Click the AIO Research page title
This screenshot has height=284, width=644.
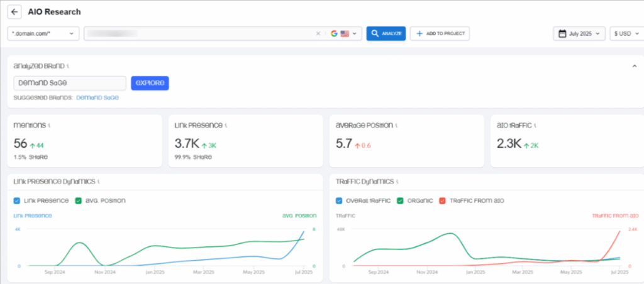[54, 12]
